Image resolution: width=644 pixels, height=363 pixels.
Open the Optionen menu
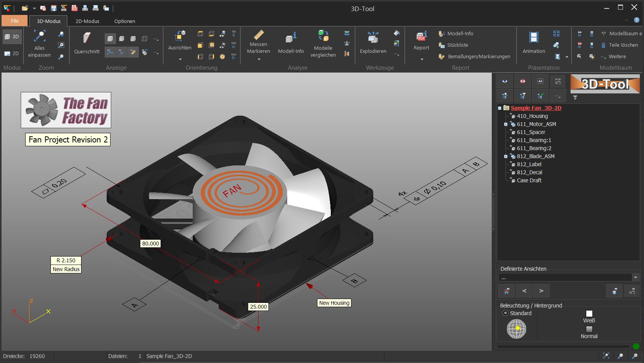click(x=124, y=21)
